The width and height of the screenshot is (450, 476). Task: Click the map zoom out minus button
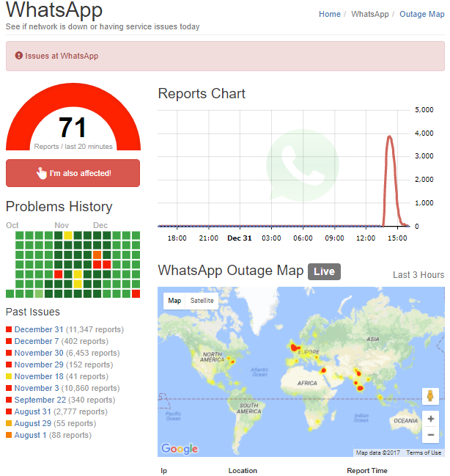pyautogui.click(x=431, y=435)
